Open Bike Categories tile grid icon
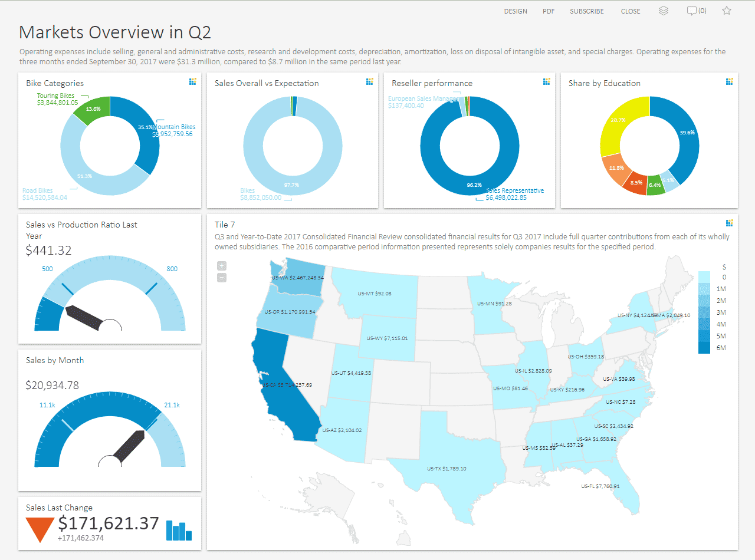 (x=192, y=81)
